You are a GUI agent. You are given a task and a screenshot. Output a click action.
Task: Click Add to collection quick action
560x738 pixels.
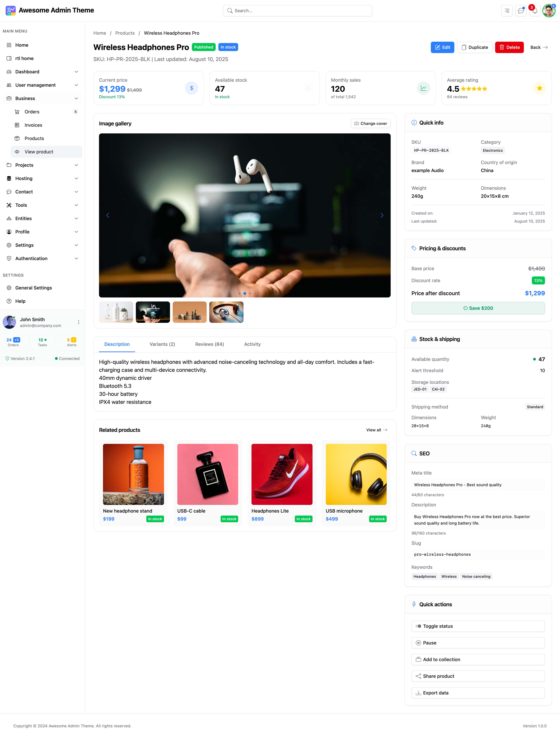coord(478,659)
